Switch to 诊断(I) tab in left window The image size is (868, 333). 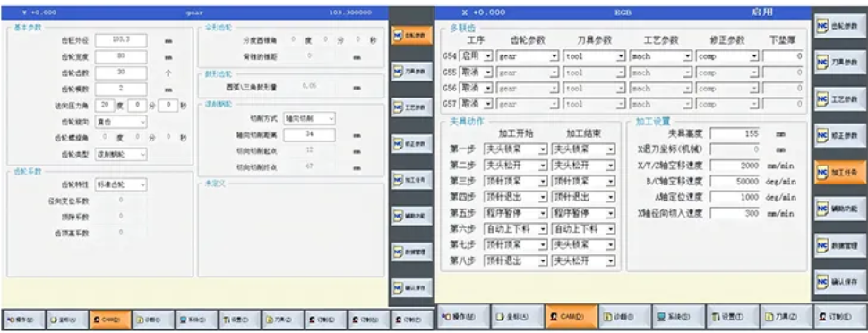(153, 320)
